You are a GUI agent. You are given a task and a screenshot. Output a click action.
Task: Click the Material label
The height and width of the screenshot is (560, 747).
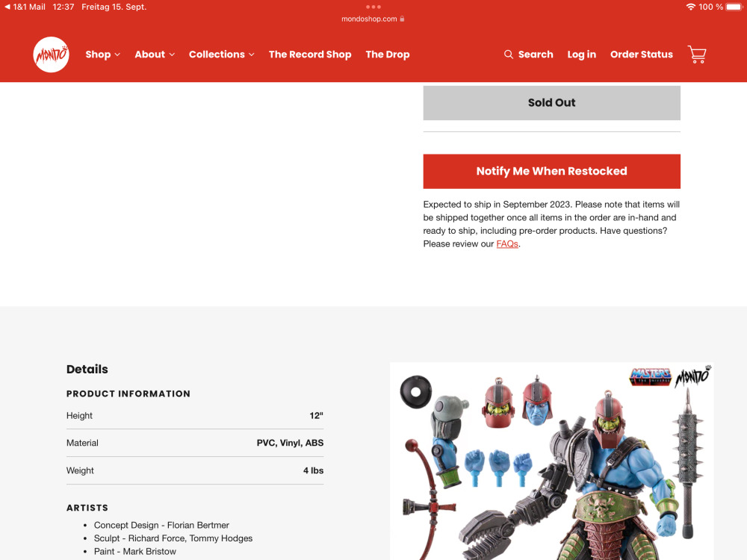point(82,443)
